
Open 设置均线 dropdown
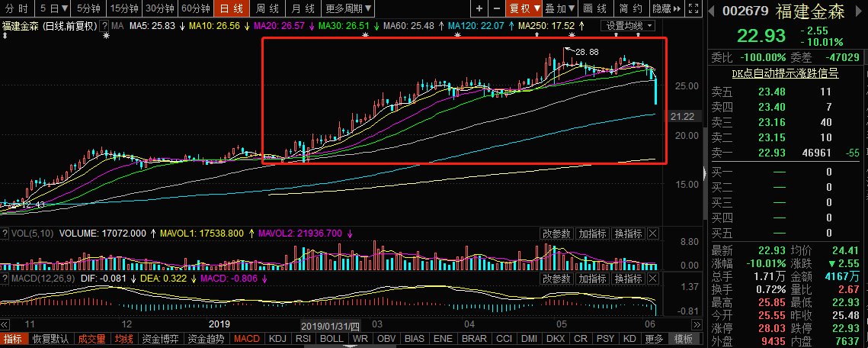pyautogui.click(x=627, y=25)
